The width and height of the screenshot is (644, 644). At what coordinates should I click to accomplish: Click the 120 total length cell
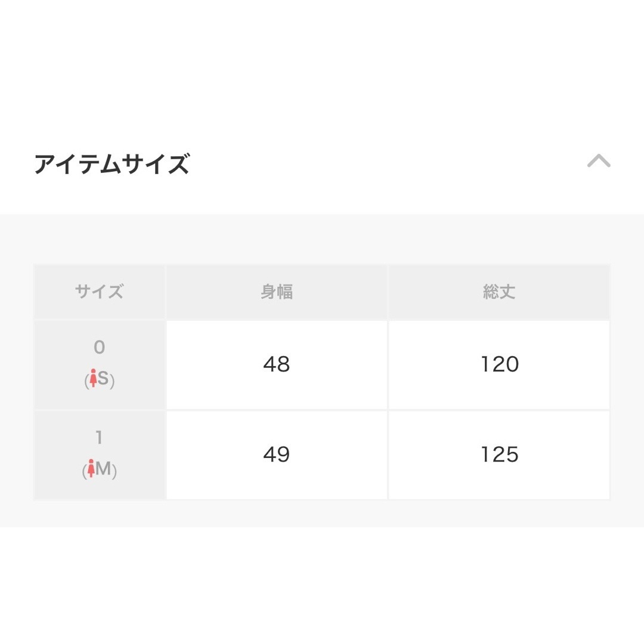point(499,365)
